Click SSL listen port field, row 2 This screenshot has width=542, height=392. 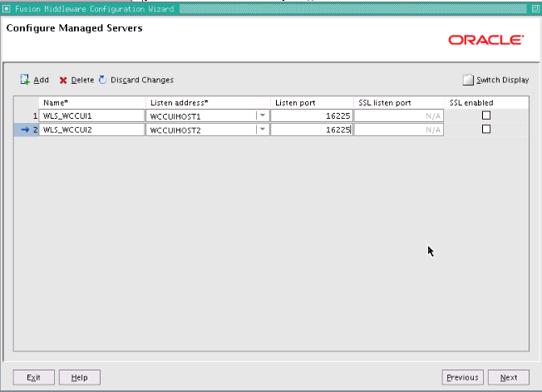(x=399, y=130)
